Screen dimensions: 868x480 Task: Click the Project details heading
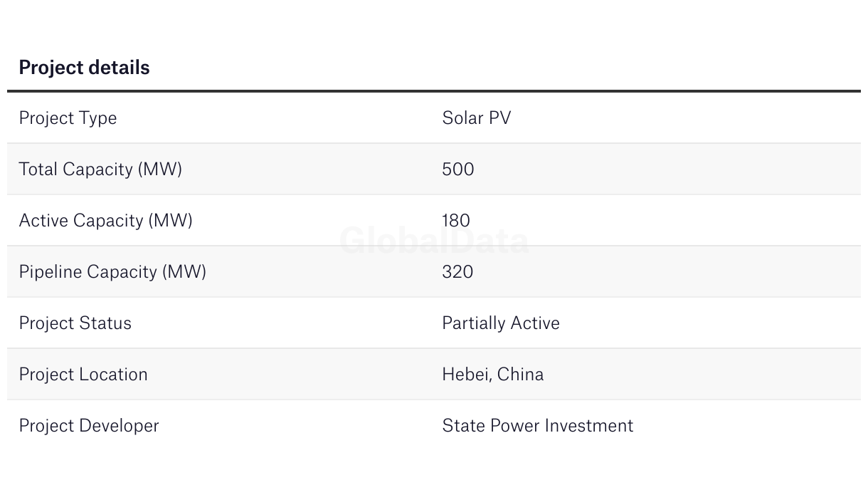click(x=84, y=68)
